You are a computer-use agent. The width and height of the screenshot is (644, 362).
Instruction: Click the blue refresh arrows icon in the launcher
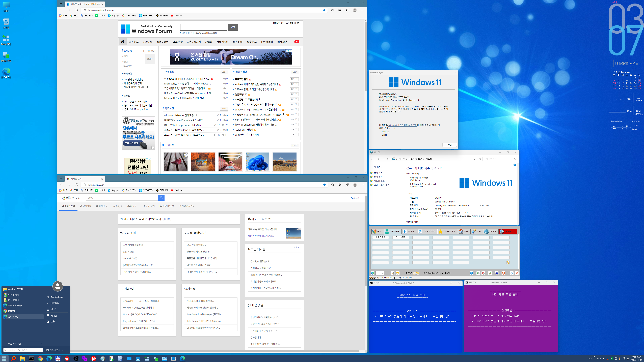512,273
